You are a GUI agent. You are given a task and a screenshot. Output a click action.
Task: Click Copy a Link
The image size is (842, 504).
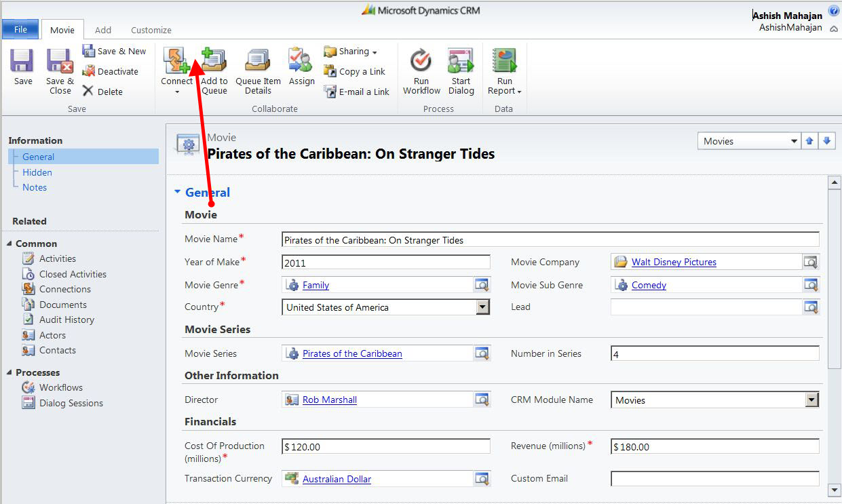tap(354, 71)
